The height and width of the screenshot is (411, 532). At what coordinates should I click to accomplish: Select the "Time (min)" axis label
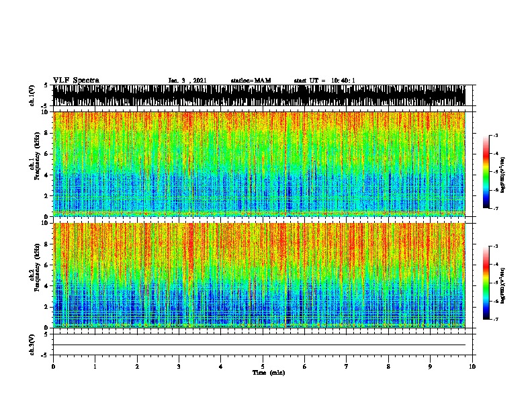(269, 373)
